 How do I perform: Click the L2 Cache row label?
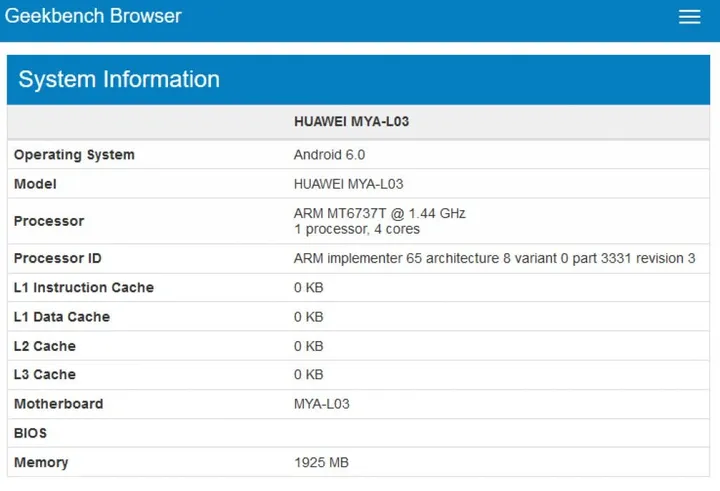pyautogui.click(x=45, y=346)
